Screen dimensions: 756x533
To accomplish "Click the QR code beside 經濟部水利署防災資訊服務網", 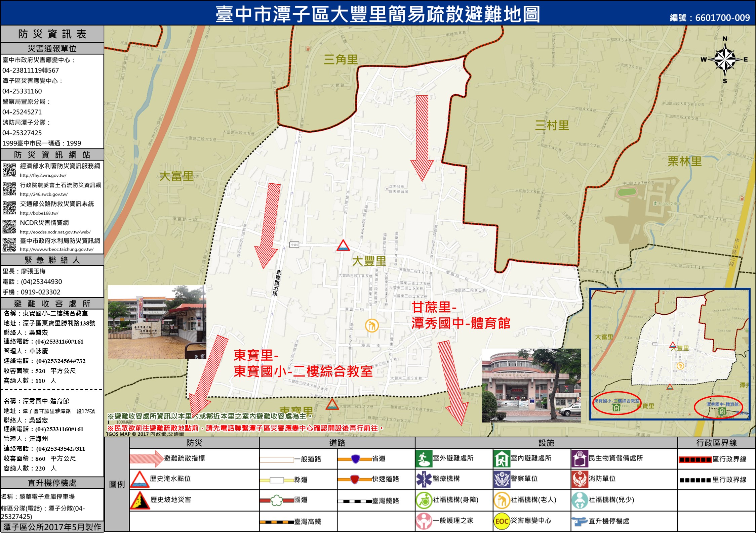I will click(x=9, y=170).
